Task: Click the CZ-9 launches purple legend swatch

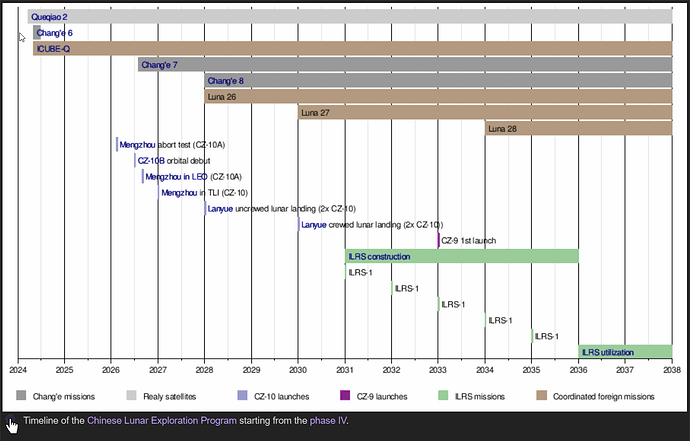Action: (x=345, y=395)
